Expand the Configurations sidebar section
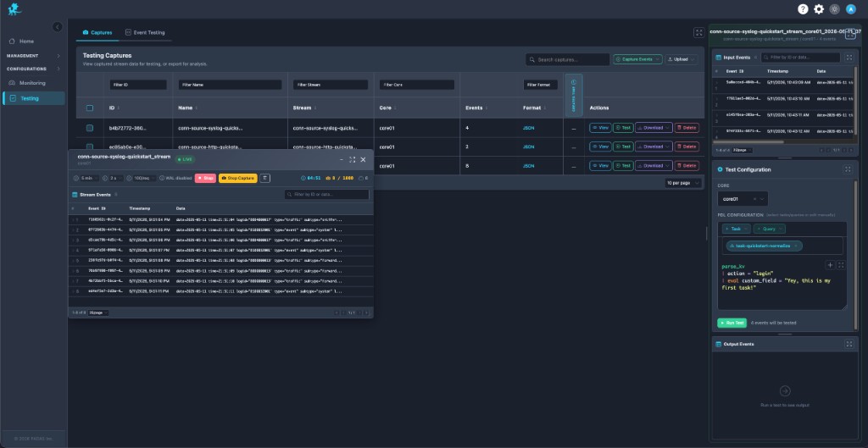 33,69
